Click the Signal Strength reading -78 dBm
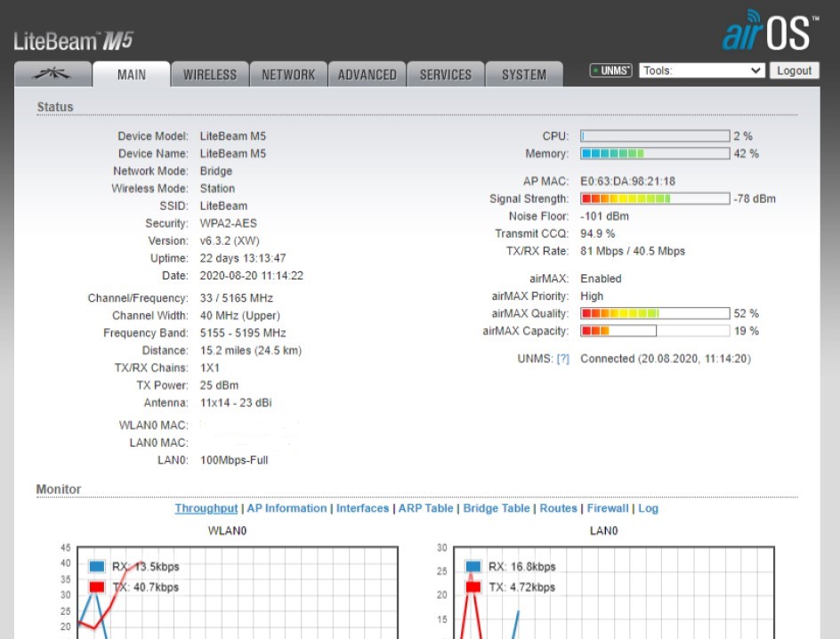The height and width of the screenshot is (639, 840). [755, 198]
